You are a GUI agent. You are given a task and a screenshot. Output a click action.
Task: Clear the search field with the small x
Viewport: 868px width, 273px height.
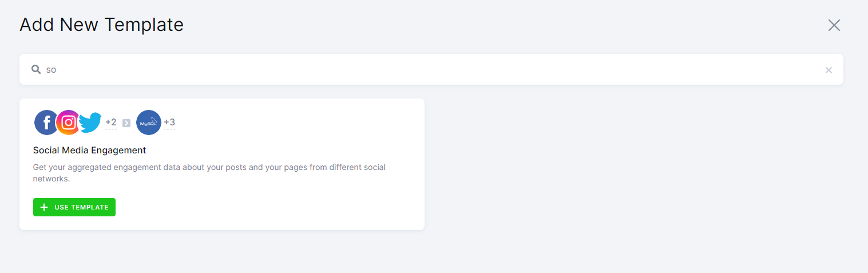tap(829, 70)
